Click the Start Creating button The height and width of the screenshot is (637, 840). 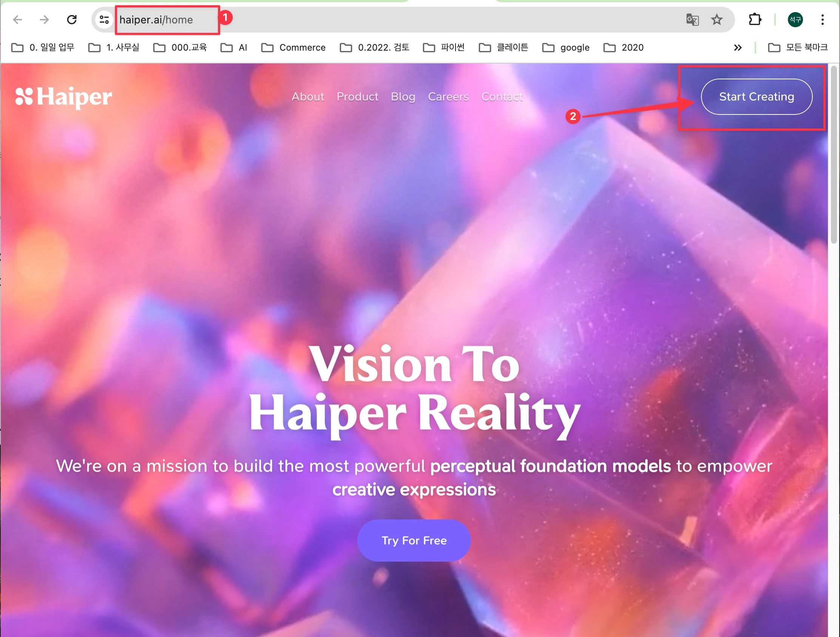[757, 97]
